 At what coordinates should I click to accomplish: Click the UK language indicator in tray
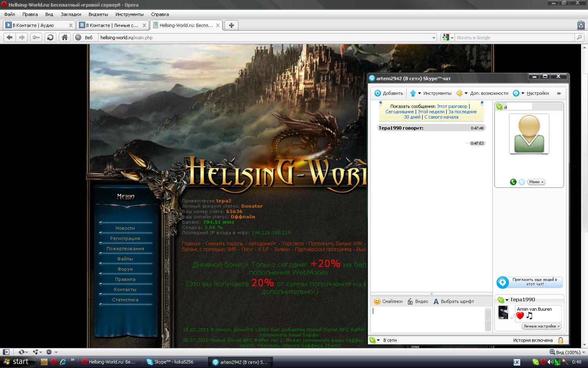(x=517, y=362)
